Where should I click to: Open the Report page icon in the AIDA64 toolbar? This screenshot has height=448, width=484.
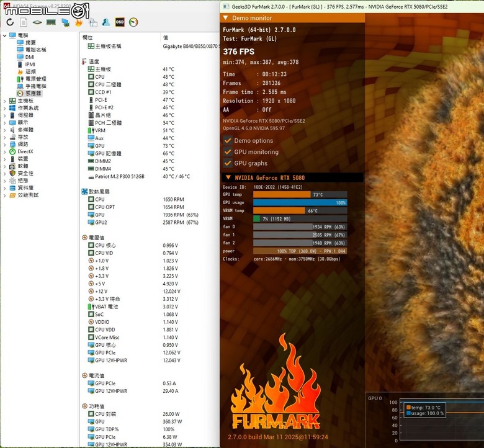pyautogui.click(x=24, y=22)
